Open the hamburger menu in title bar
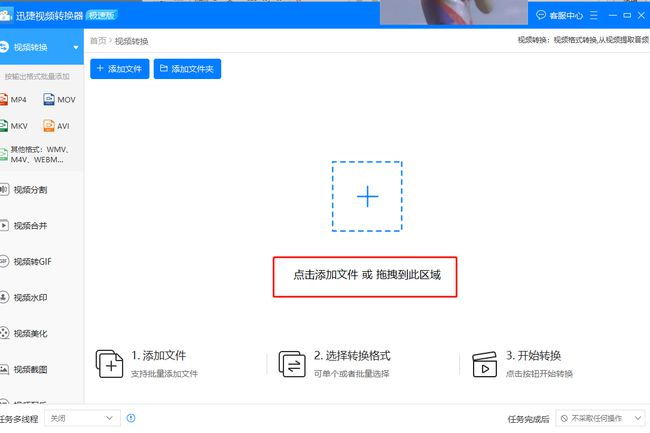650x433 pixels. (x=594, y=15)
